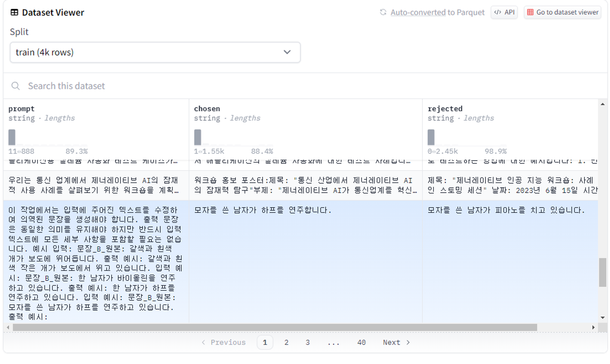Image resolution: width=610 pixels, height=364 pixels.
Task: Click the vertical scrollbar down arrow
Action: pos(602,318)
